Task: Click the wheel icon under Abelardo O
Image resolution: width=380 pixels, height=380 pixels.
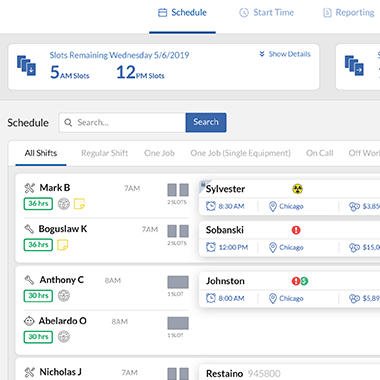Action: click(x=64, y=337)
